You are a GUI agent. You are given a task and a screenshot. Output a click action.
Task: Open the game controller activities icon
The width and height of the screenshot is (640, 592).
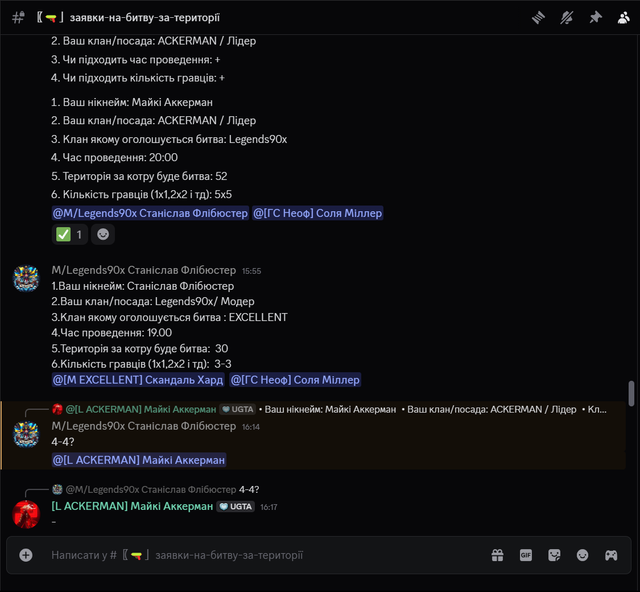[611, 555]
